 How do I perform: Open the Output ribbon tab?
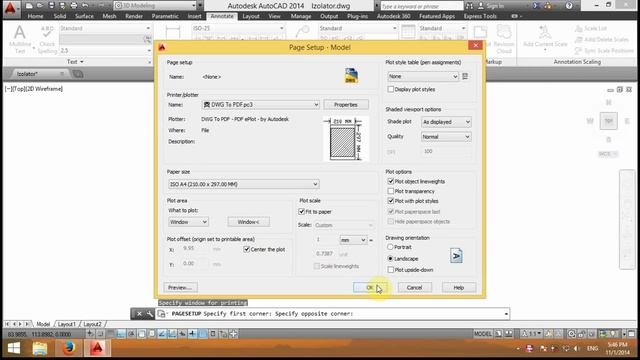tap(329, 16)
